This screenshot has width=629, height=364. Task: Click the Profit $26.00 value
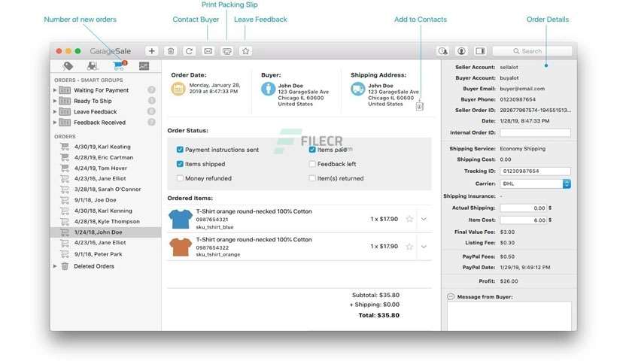509,281
